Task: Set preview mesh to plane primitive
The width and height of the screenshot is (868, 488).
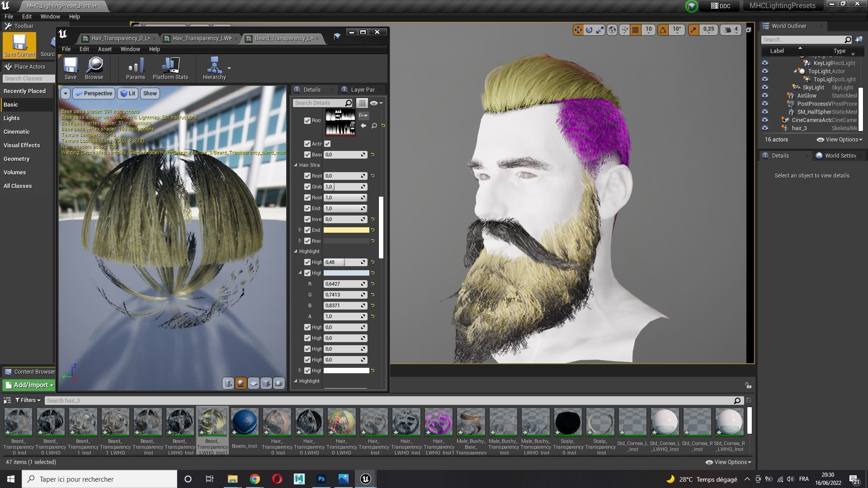Action: [x=254, y=383]
